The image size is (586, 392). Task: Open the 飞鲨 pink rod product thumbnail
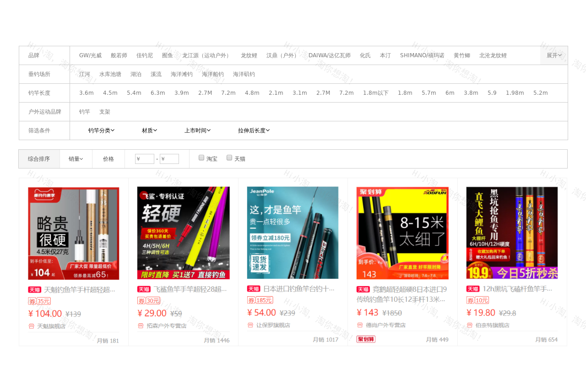[x=183, y=233]
